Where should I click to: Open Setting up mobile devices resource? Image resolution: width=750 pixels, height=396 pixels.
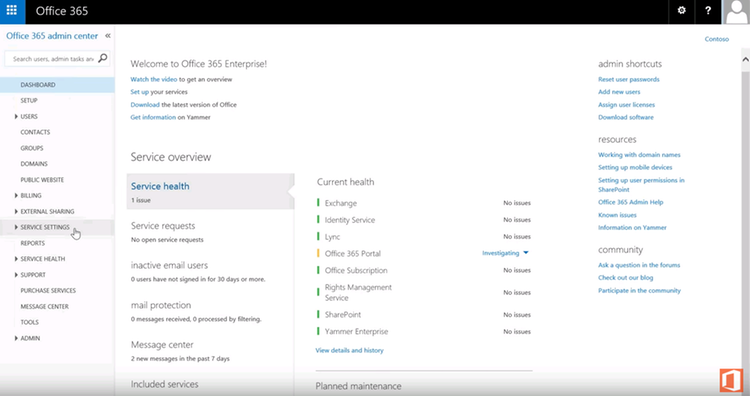tap(635, 167)
